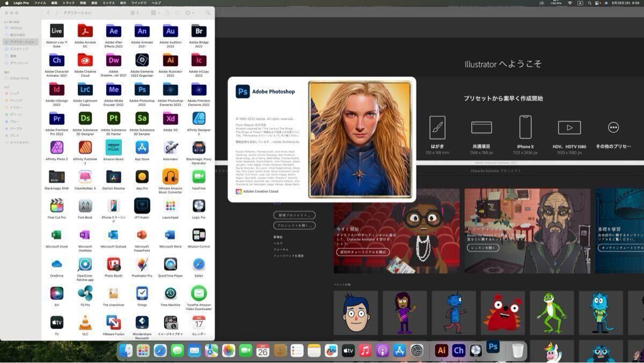The image size is (644, 363).
Task: Select the VMware Fusion app icon
Action: click(114, 322)
